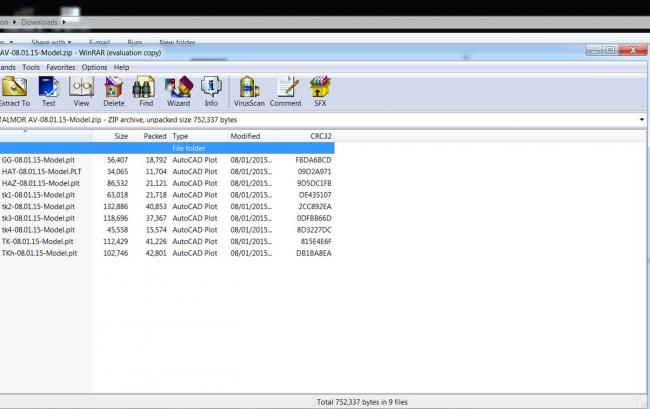The height and width of the screenshot is (409, 650).
Task: Sort by the CRC32 column header
Action: pos(320,136)
